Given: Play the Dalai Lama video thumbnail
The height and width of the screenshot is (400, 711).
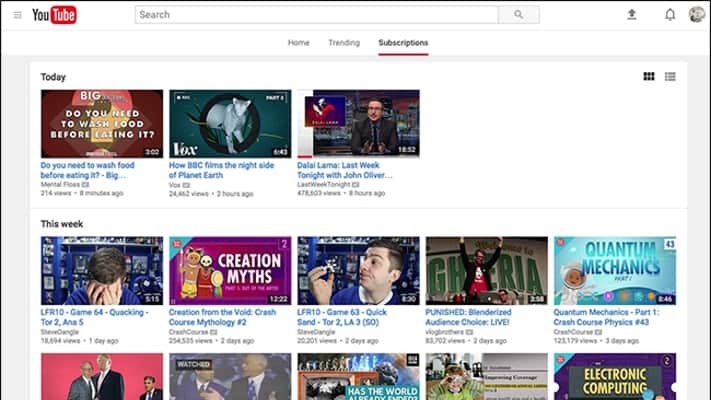Looking at the screenshot, I should pyautogui.click(x=358, y=124).
